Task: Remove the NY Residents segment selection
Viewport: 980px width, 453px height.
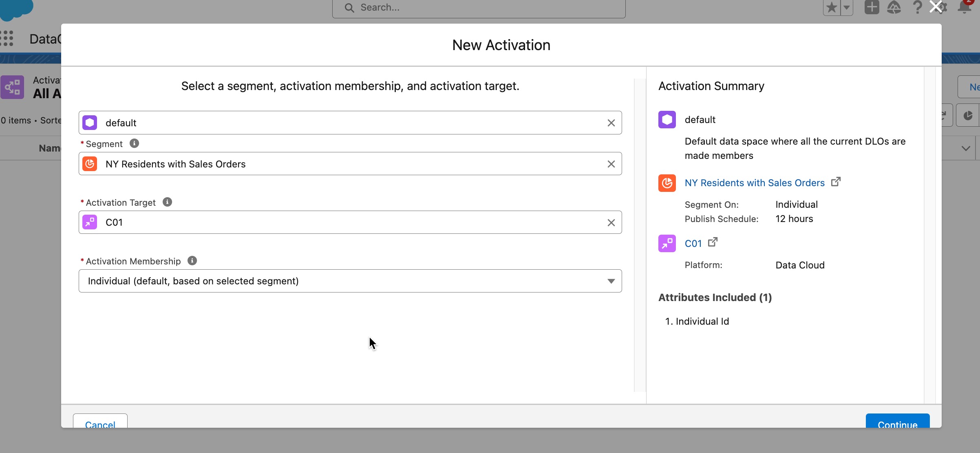Action: (x=611, y=164)
